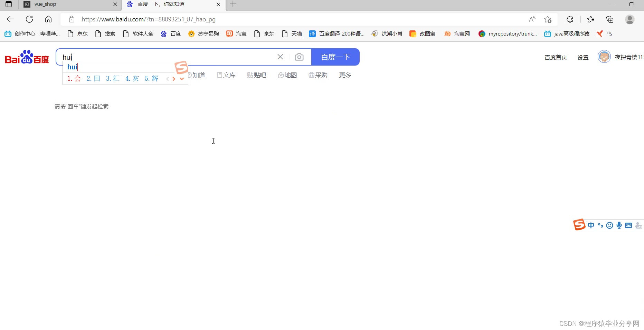The width and height of the screenshot is (644, 330).
Task: Open the 贴吧 category
Action: [257, 75]
